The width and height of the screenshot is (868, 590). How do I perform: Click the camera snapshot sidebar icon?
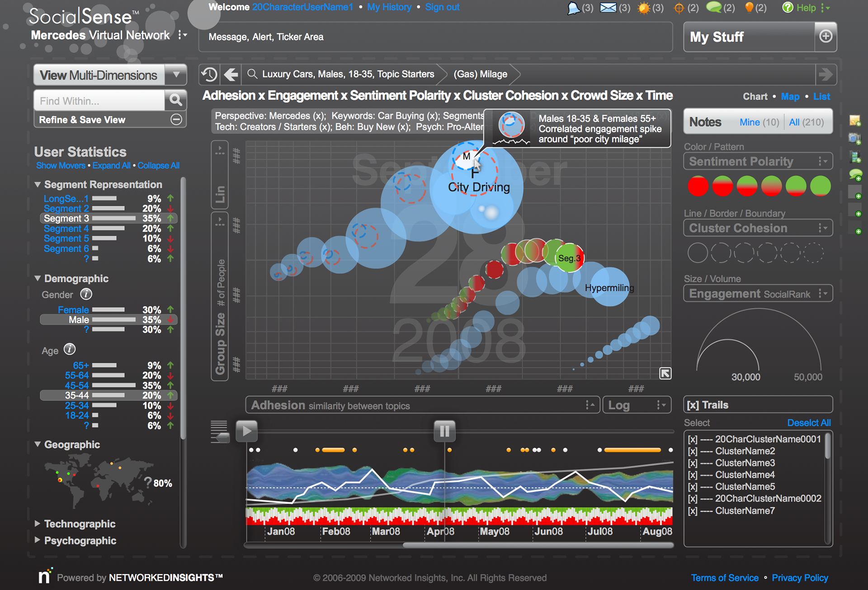pyautogui.click(x=854, y=139)
